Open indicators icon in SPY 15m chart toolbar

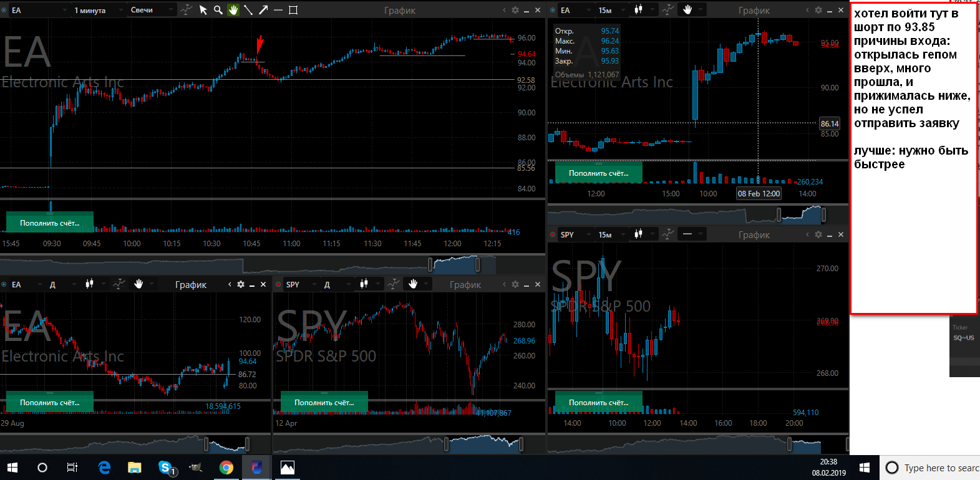[x=667, y=234]
